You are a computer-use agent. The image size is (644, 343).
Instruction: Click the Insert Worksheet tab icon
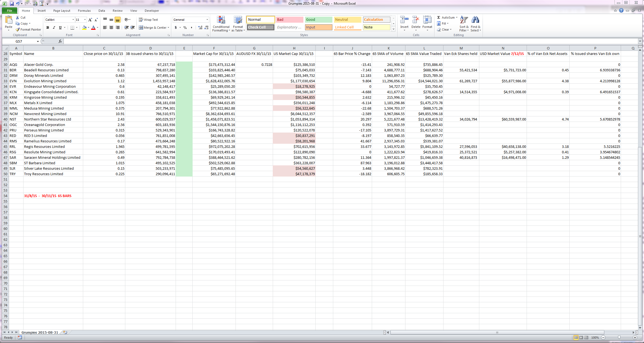65,332
